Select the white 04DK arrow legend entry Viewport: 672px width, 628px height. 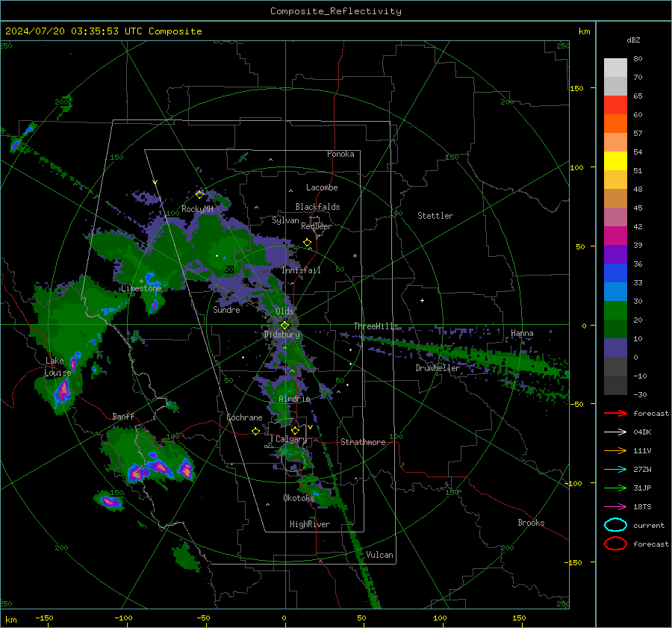click(x=615, y=432)
